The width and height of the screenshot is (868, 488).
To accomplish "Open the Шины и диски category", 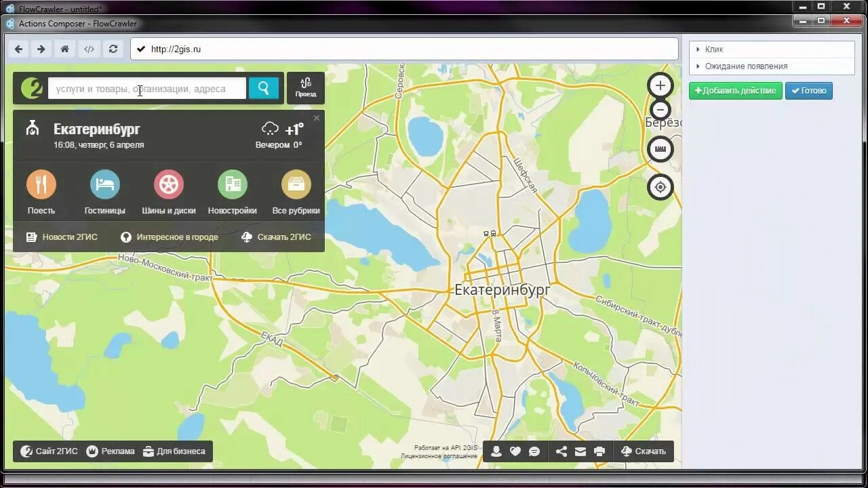I will pyautogui.click(x=169, y=192).
